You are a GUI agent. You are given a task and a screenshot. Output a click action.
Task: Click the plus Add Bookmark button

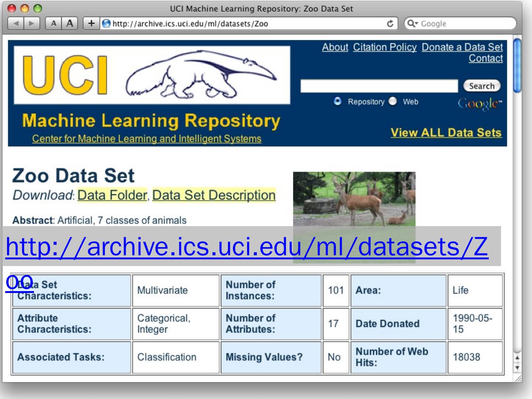point(91,24)
